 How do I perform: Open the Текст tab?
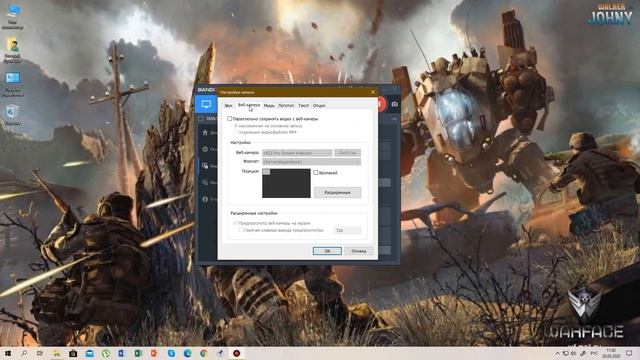pos(303,105)
